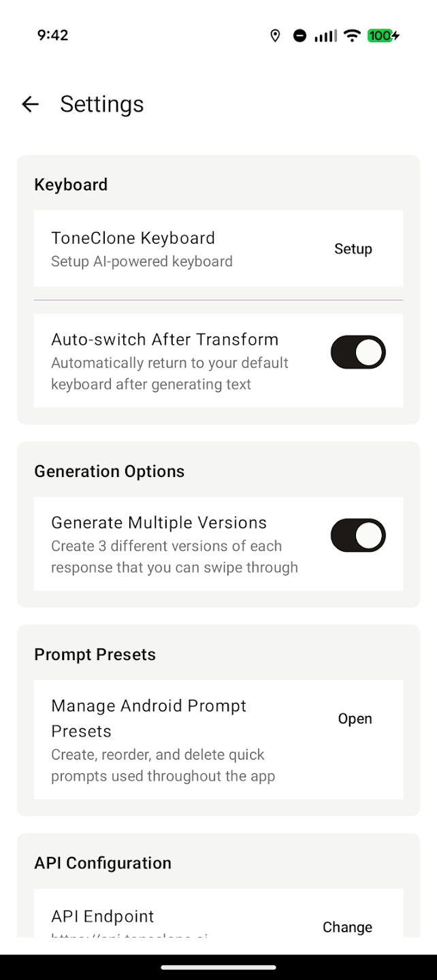Tap Change next to API Endpoint
The height and width of the screenshot is (980, 437).
tap(347, 927)
